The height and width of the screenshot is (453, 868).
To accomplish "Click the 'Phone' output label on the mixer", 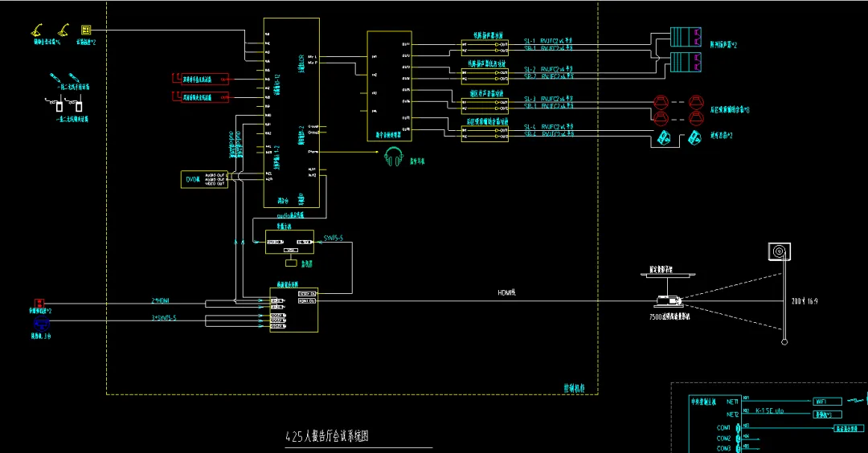I will tap(313, 152).
